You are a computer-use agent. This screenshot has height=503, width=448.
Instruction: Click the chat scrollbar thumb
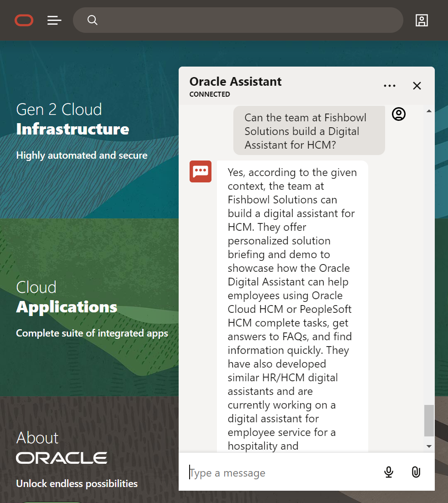tap(429, 420)
